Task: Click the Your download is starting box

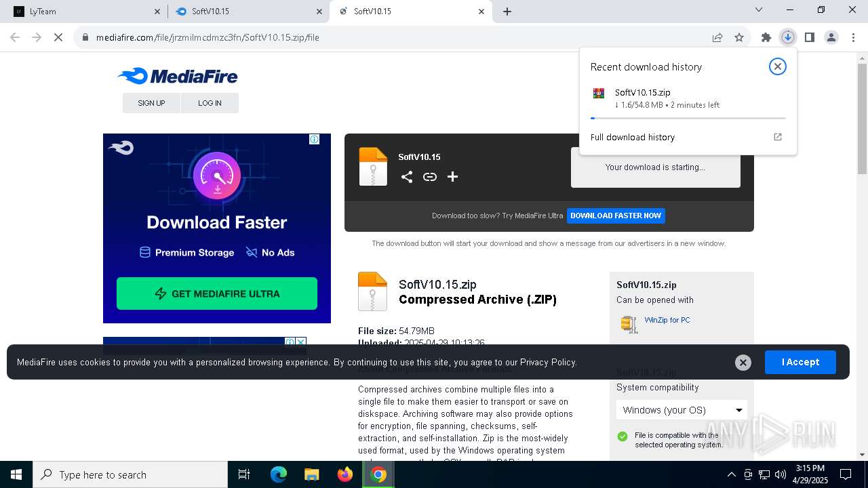Action: click(x=655, y=167)
